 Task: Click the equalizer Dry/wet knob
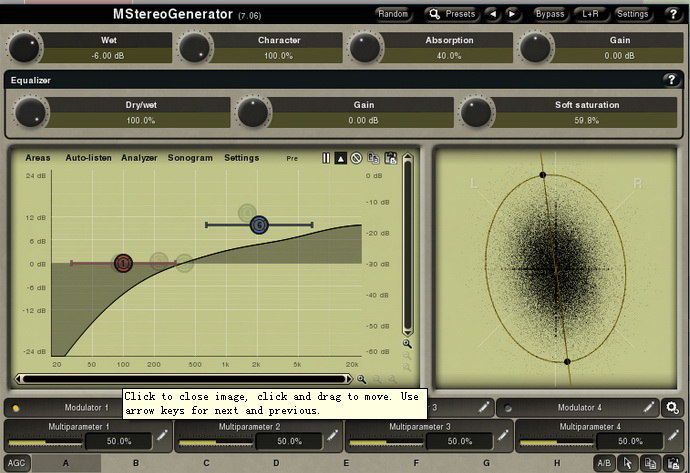[30, 112]
